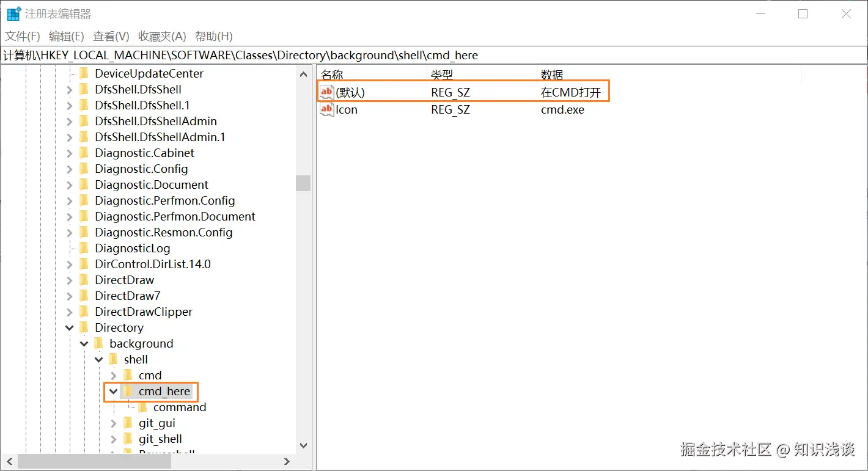Expand the git_gui key
This screenshot has height=471, width=868.
point(113,423)
